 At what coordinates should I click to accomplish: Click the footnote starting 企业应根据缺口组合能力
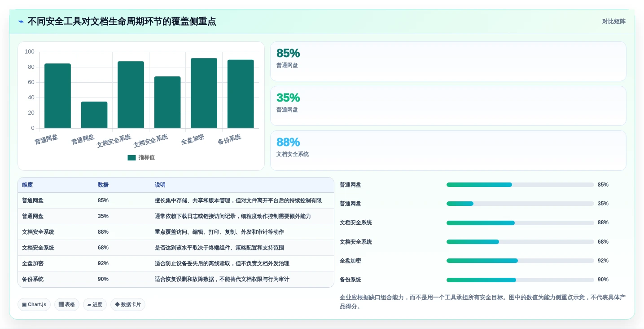pyautogui.click(x=482, y=302)
